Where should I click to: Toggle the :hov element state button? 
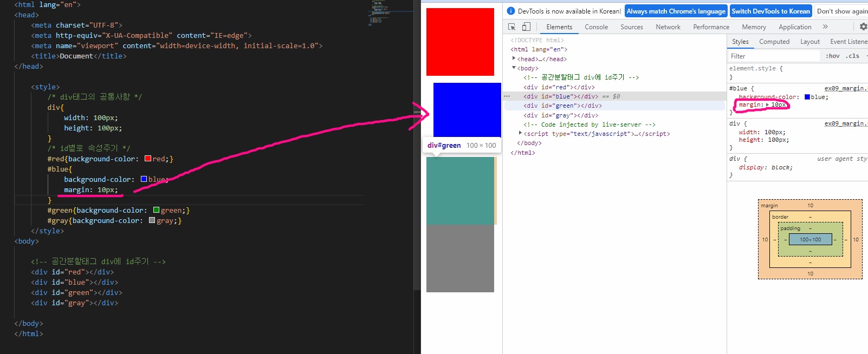833,56
